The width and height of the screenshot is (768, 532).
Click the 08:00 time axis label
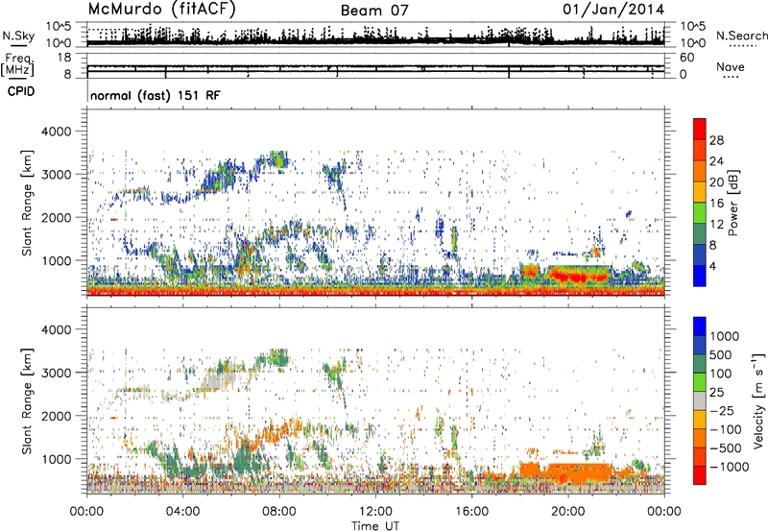coord(279,512)
